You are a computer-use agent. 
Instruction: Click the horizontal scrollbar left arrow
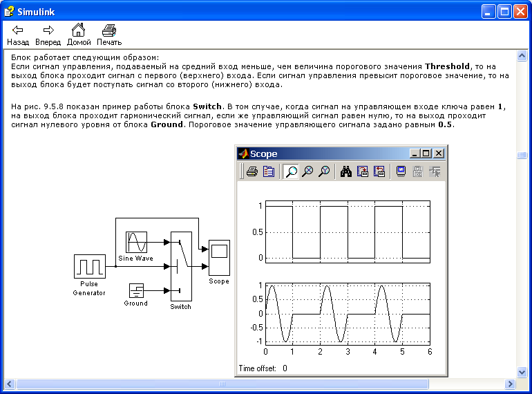10,384
